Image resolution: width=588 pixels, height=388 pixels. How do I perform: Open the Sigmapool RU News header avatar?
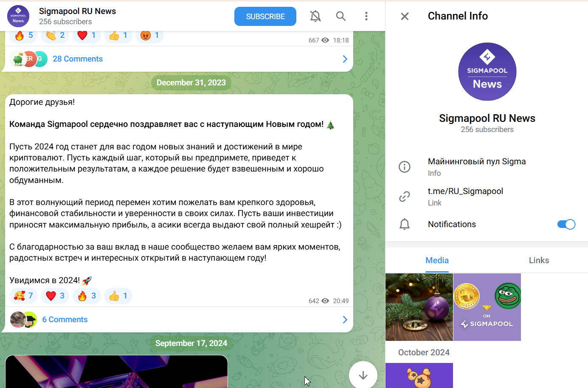(18, 16)
